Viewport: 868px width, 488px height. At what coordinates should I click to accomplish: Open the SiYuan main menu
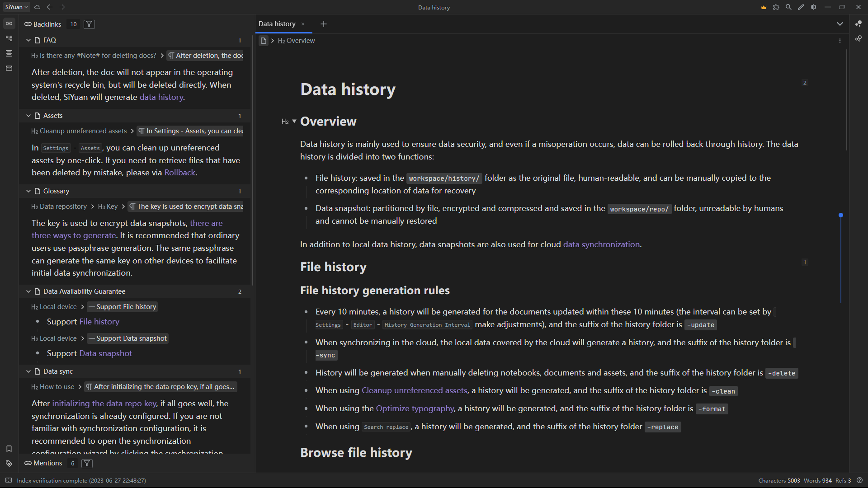coord(17,7)
